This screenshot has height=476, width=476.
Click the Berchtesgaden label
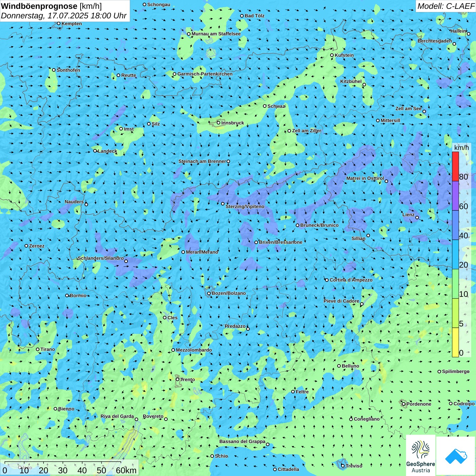(x=435, y=41)
